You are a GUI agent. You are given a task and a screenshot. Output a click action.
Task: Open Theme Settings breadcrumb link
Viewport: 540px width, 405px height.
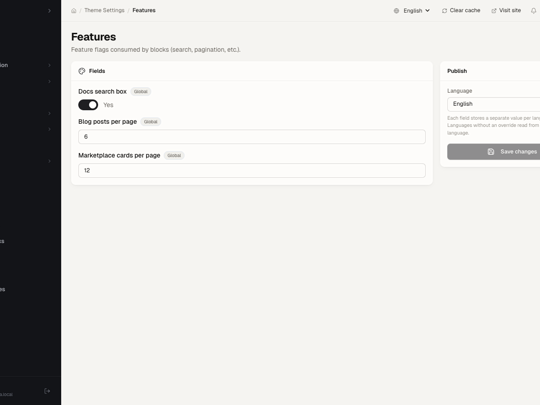(104, 10)
